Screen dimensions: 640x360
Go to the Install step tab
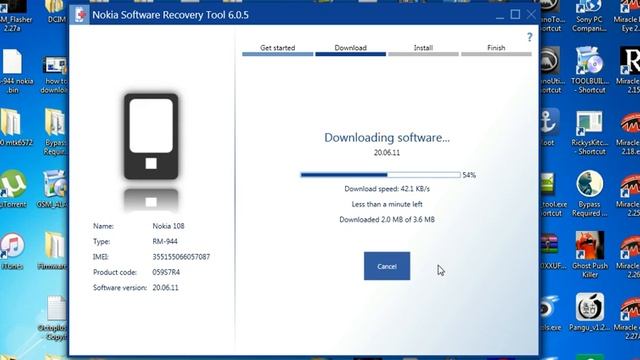tap(423, 49)
